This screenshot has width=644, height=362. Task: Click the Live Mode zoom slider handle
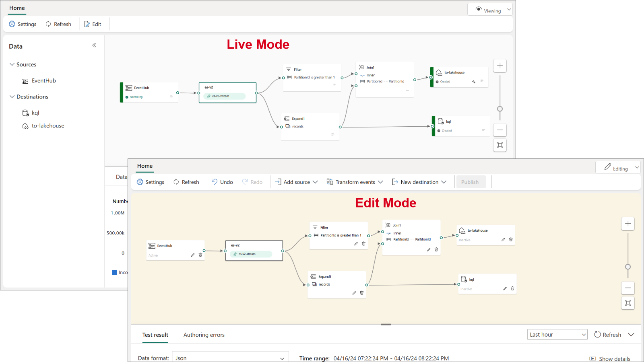500,109
